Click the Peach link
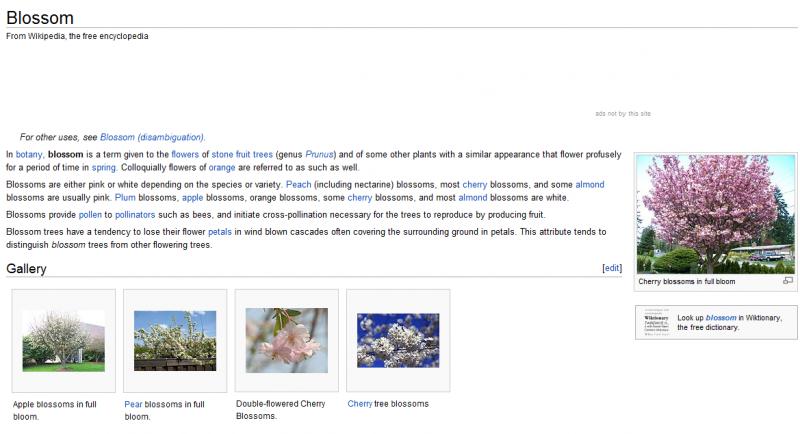 tap(298, 185)
